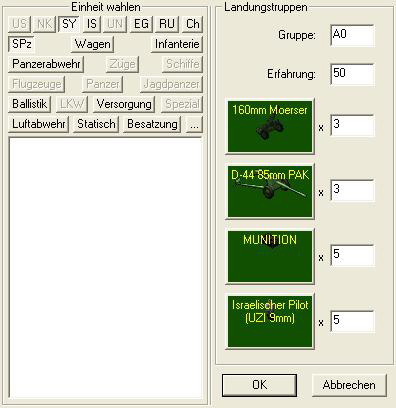
Task: Show the SPz unit category
Action: tap(21, 44)
